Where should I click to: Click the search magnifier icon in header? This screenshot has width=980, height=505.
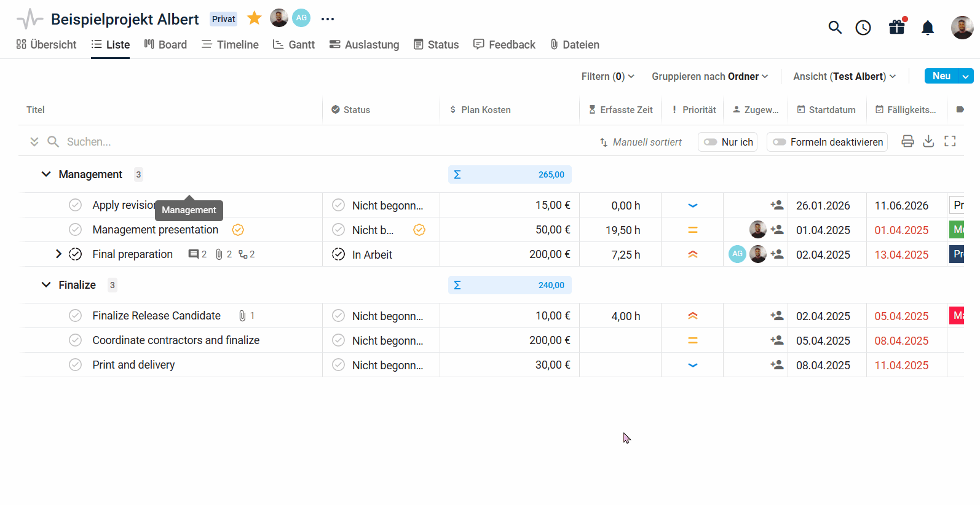pyautogui.click(x=834, y=27)
